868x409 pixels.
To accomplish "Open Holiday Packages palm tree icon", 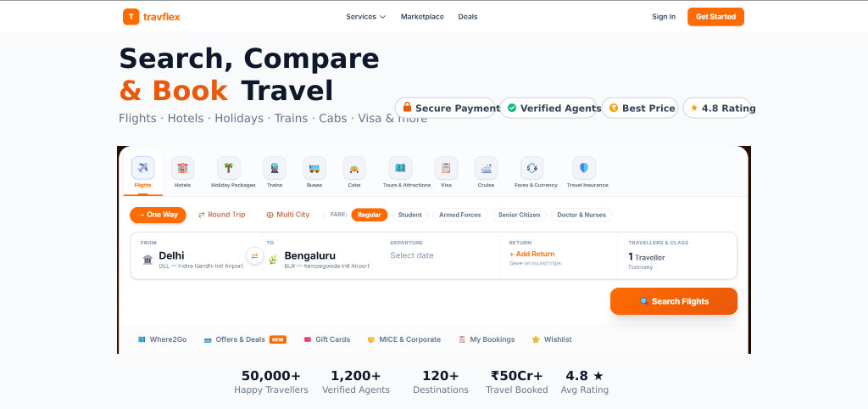I will (x=228, y=168).
